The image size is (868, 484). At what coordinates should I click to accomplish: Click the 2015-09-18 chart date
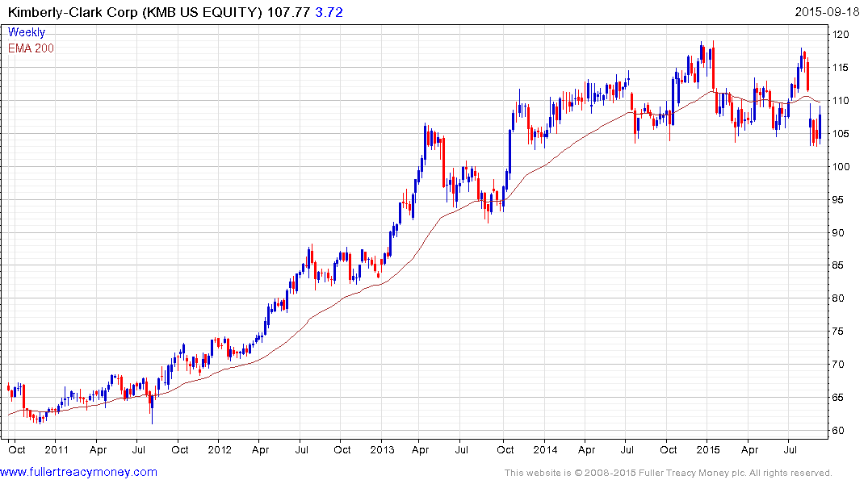827,12
